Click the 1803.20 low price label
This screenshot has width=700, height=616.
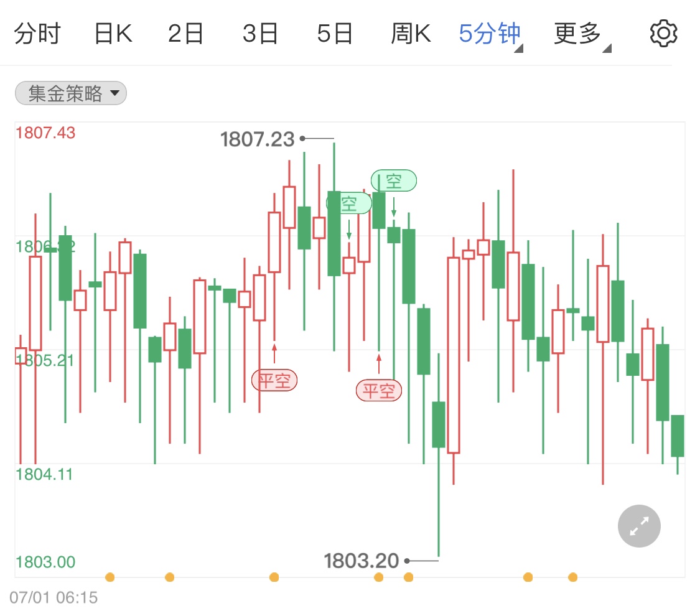pos(361,561)
